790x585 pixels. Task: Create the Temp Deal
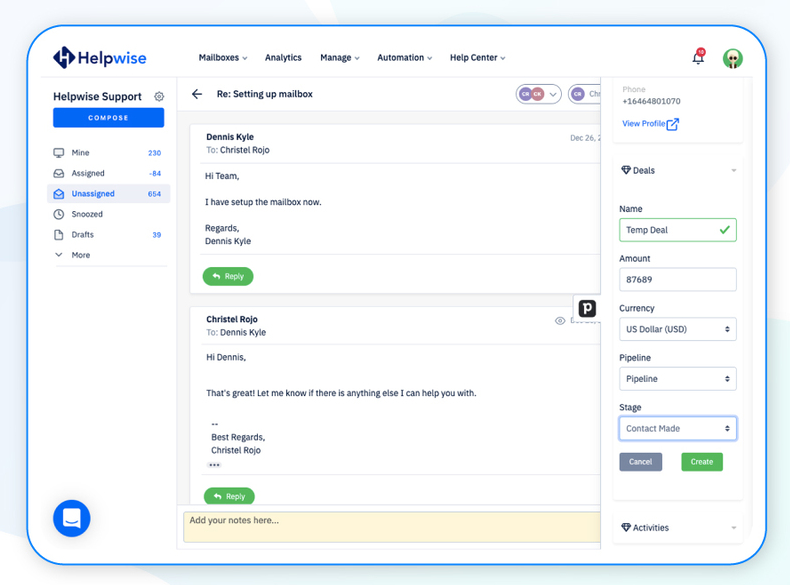coord(702,462)
